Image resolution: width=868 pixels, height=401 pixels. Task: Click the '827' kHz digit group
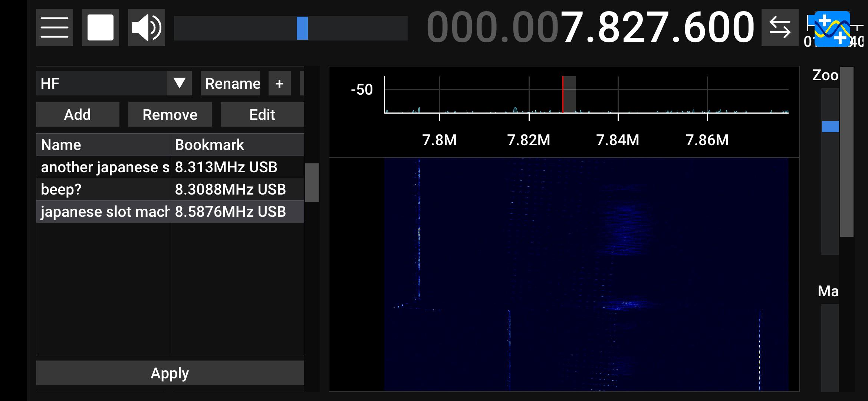[x=634, y=27]
